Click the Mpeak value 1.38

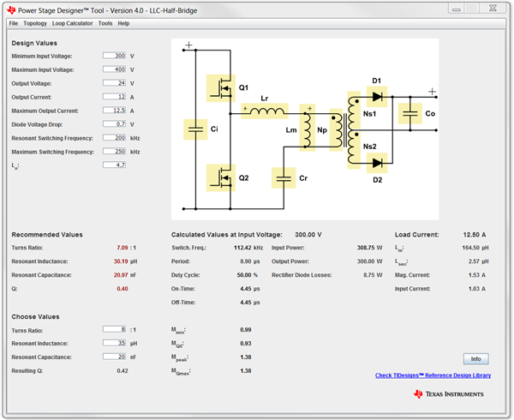click(x=246, y=357)
